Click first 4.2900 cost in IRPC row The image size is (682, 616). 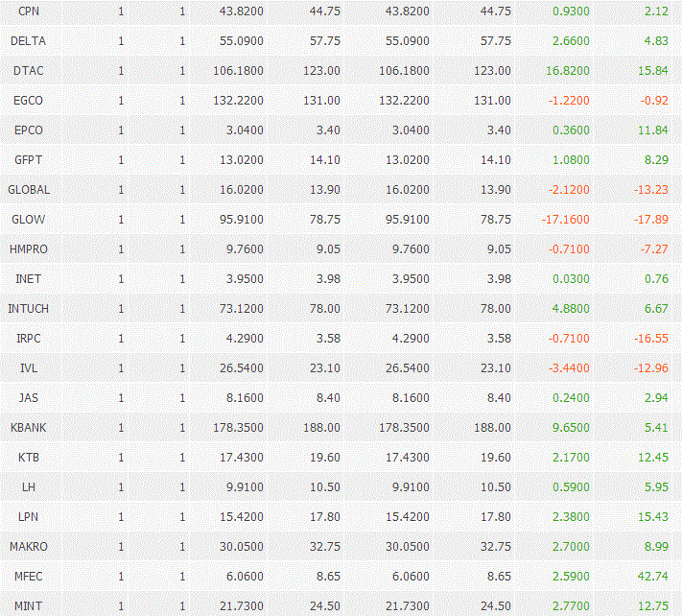245,339
